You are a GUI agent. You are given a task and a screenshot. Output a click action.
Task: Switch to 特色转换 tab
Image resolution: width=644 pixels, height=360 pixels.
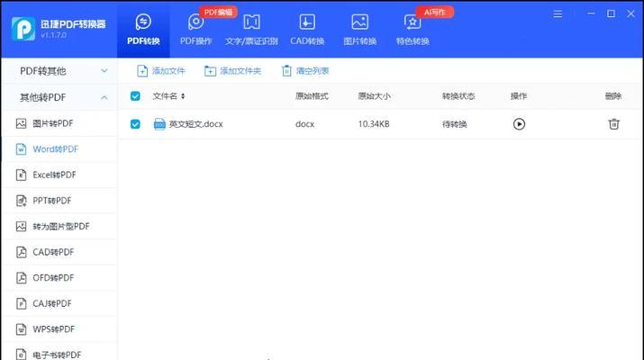(413, 30)
